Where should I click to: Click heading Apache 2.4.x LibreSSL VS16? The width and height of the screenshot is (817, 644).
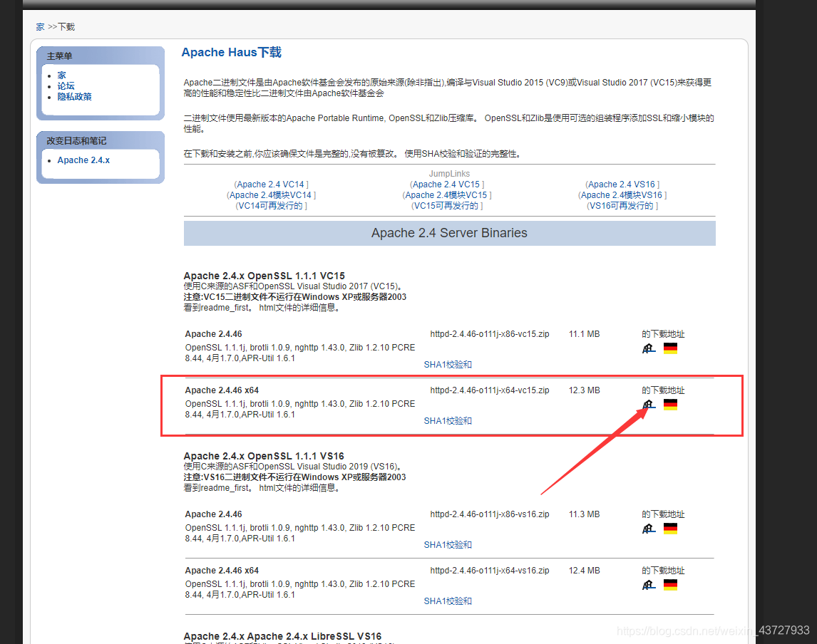pos(282,636)
